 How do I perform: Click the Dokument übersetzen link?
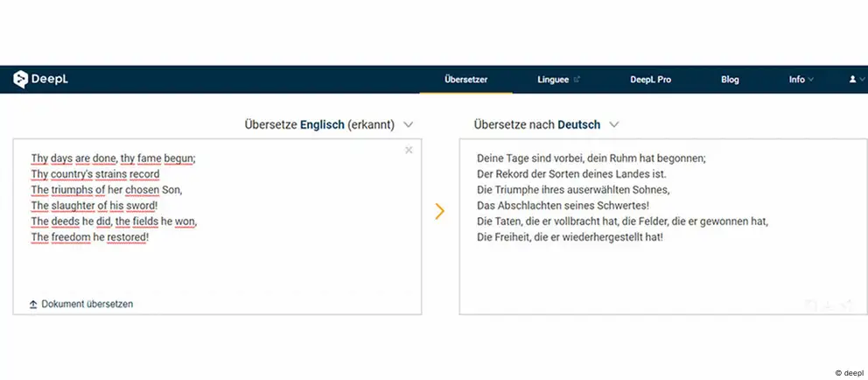point(87,304)
